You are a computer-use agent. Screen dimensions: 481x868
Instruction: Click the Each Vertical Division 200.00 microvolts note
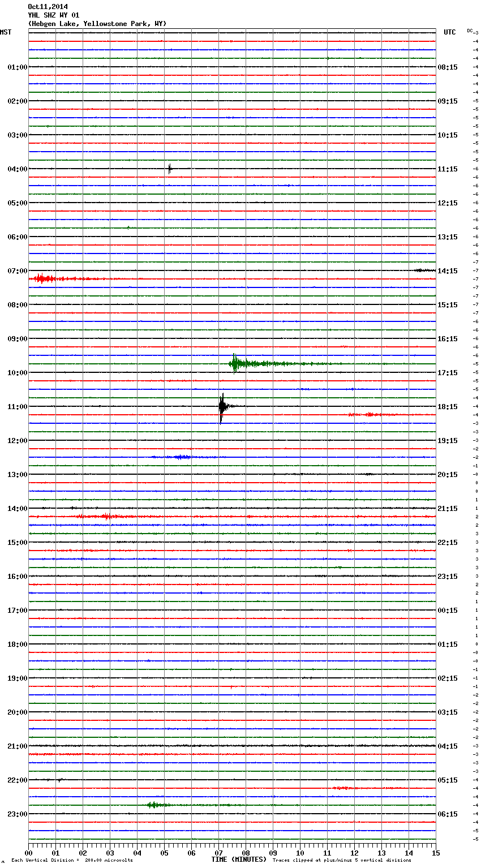[x=72, y=861]
